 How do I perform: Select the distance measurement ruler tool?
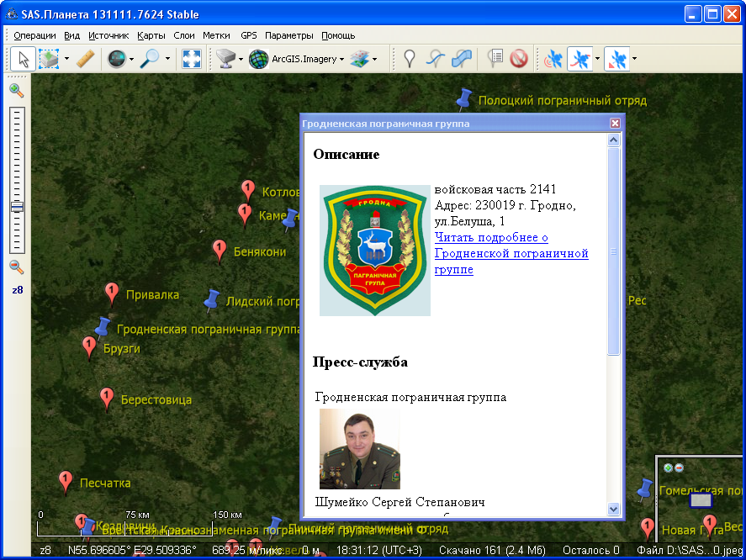point(83,59)
